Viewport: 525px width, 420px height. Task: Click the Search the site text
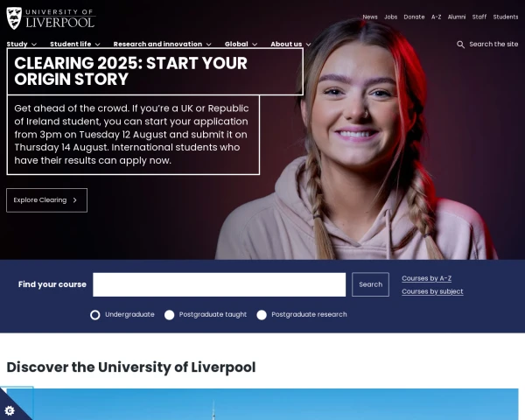click(493, 45)
